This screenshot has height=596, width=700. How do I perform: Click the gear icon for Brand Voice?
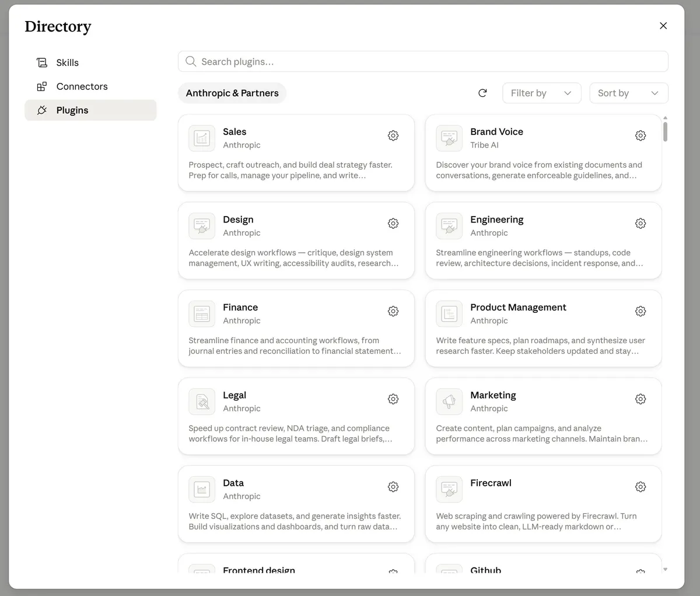tap(640, 135)
